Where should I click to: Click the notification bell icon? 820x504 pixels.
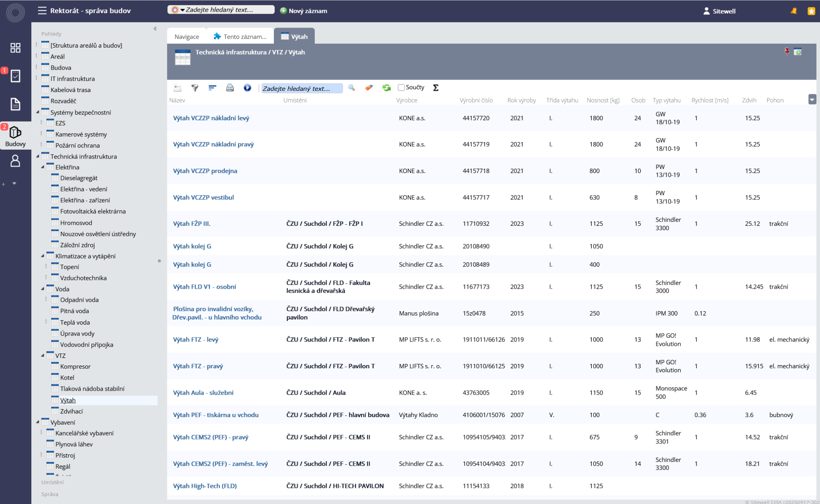coord(794,11)
